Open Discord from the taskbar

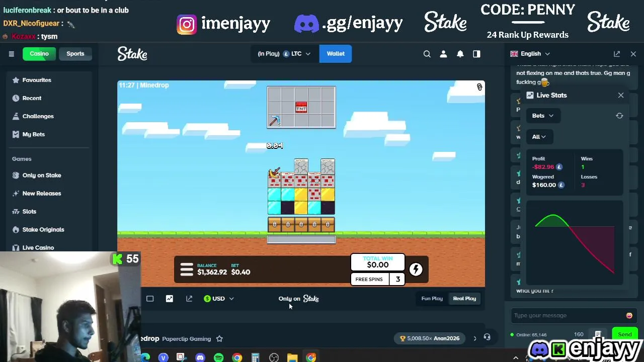click(200, 357)
